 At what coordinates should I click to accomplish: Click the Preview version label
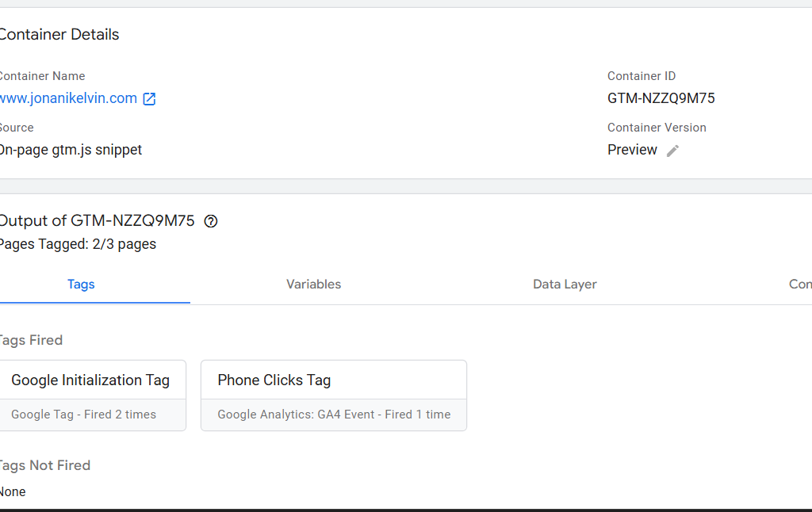tap(632, 150)
